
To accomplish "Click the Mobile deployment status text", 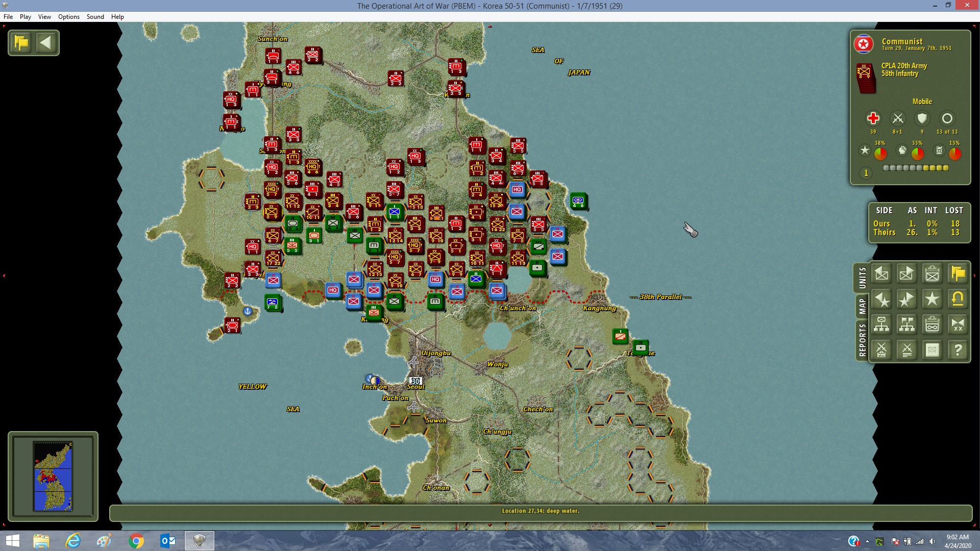I will (x=922, y=102).
